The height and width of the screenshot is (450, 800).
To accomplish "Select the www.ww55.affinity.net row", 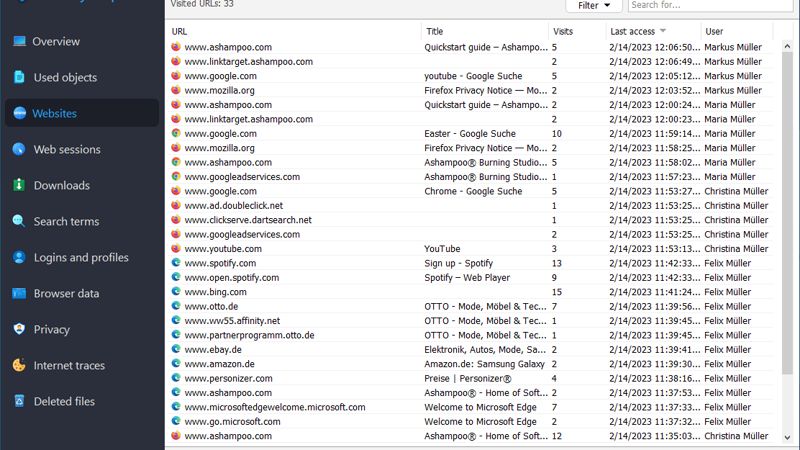I will 472,321.
